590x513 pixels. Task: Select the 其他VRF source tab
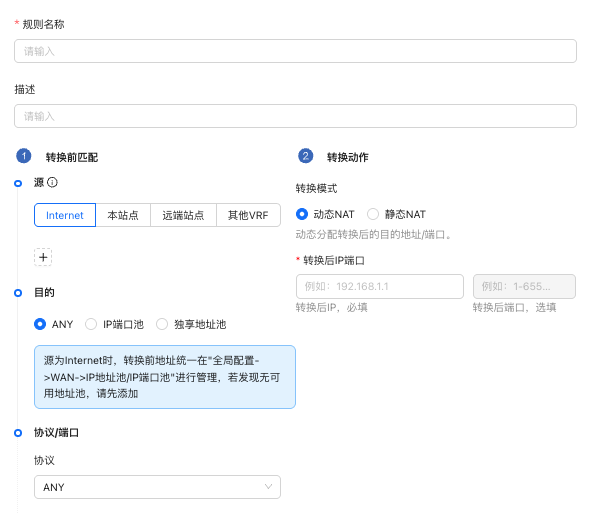tap(248, 215)
